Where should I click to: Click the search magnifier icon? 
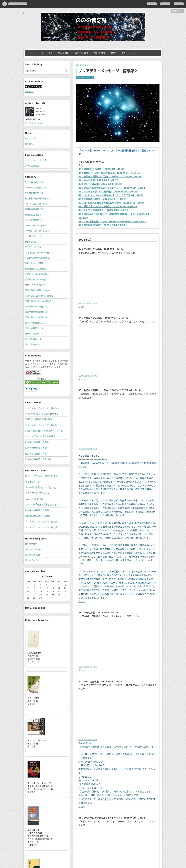[x=66, y=70]
